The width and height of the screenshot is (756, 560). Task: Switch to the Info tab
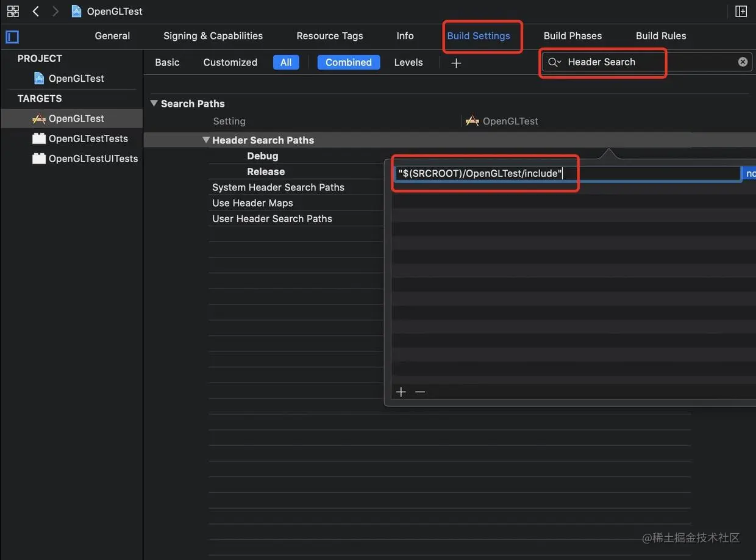click(405, 35)
